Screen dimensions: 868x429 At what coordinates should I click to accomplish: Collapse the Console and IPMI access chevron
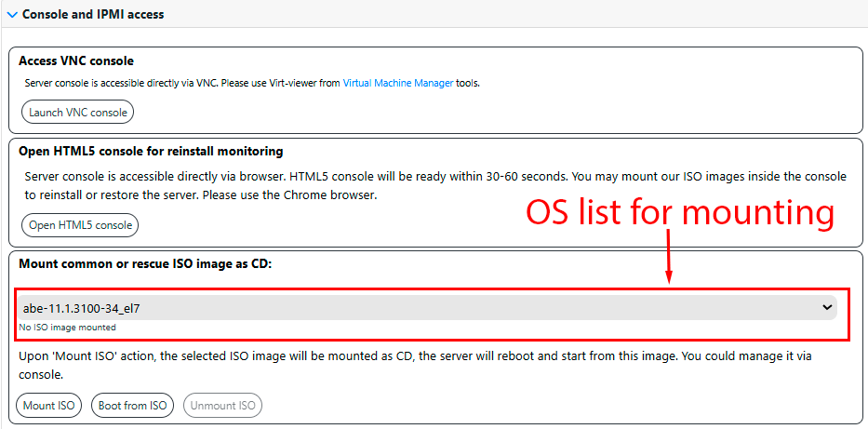pos(12,14)
